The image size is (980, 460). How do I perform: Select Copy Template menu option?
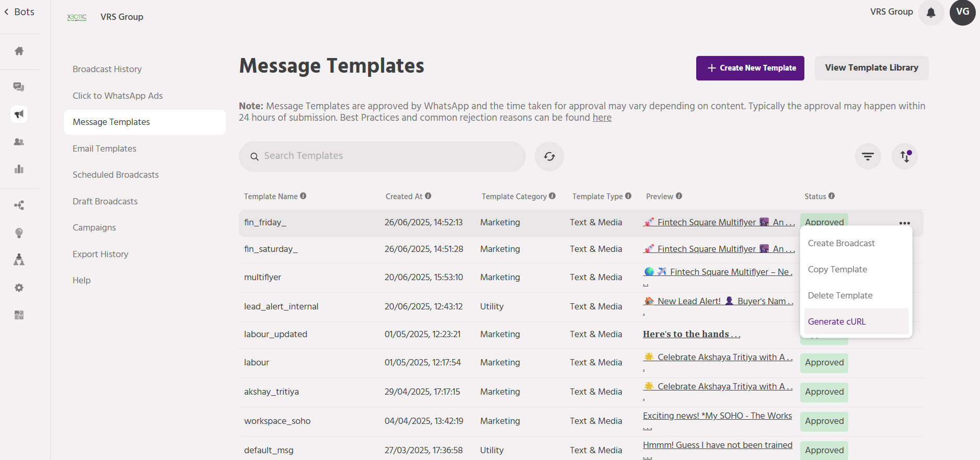tap(837, 269)
